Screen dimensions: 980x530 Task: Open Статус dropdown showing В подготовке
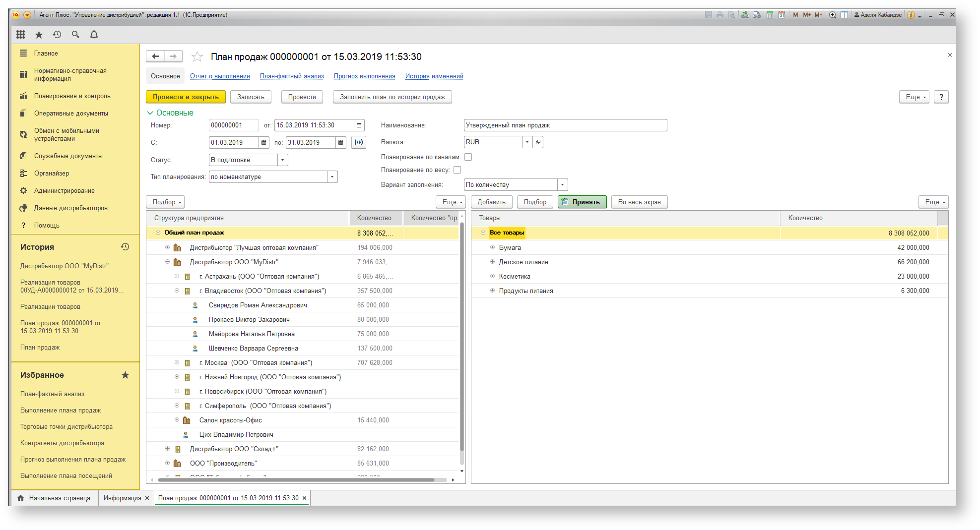point(282,160)
